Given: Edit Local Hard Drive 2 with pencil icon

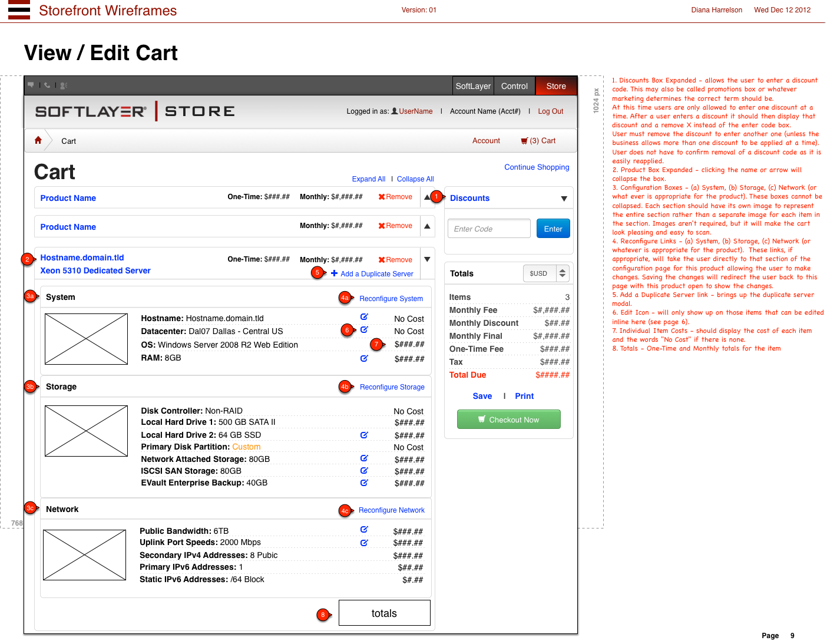Looking at the screenshot, I should pyautogui.click(x=364, y=435).
